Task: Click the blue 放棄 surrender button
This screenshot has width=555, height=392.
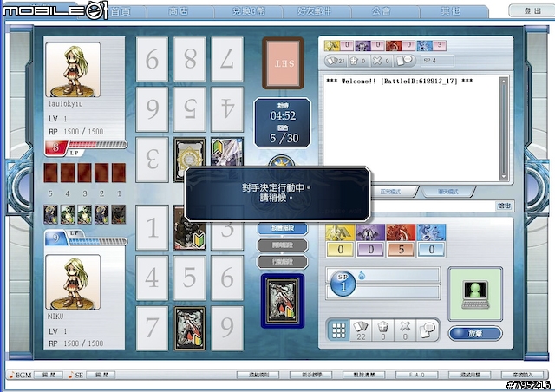Action: pos(475,333)
